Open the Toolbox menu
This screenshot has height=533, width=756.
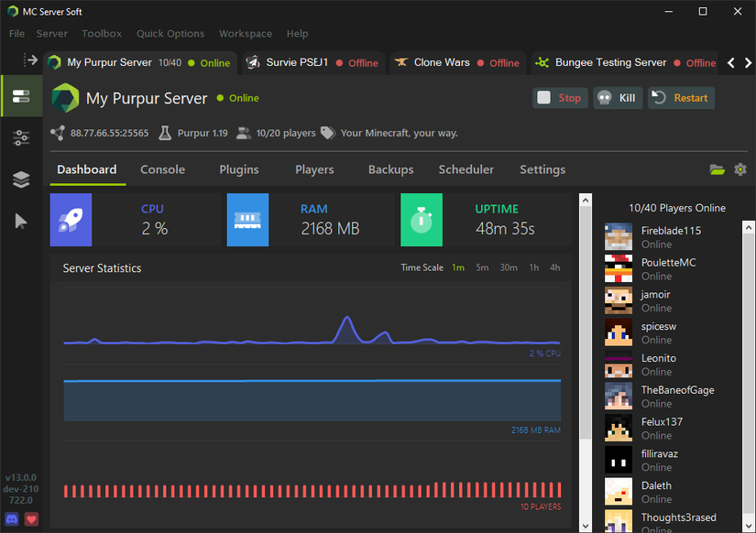(101, 34)
